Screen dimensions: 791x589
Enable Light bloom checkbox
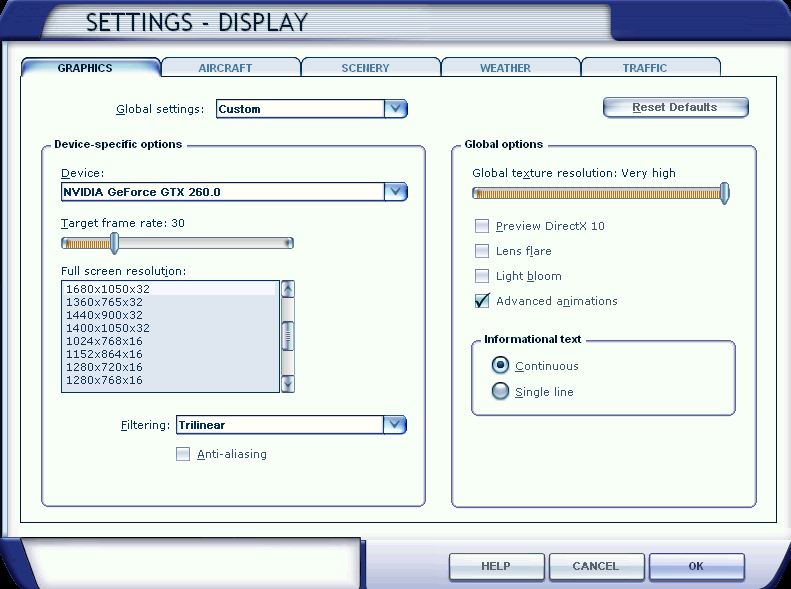[x=482, y=276]
